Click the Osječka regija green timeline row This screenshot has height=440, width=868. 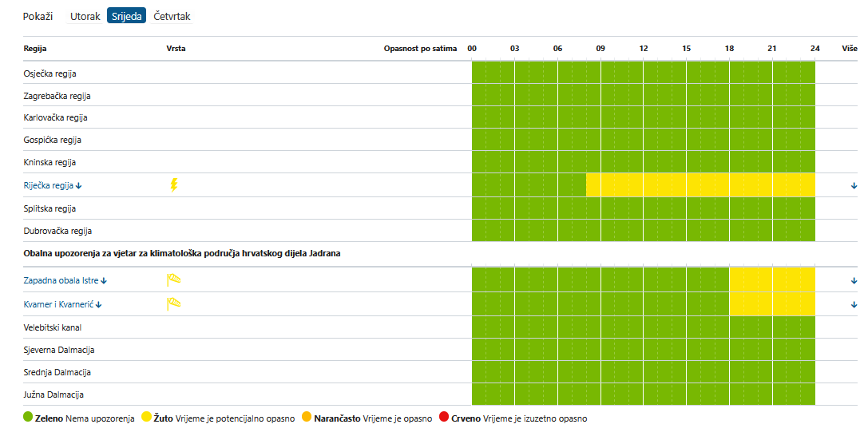pos(643,73)
